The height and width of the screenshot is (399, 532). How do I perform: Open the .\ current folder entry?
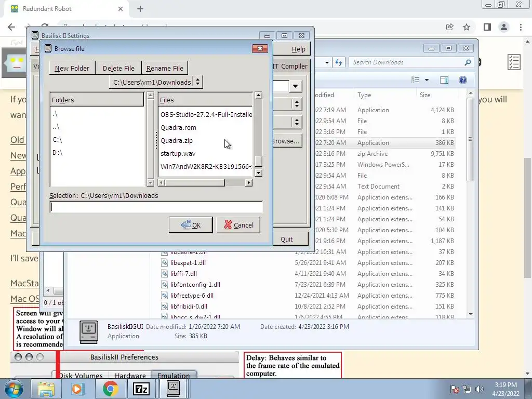click(x=55, y=114)
